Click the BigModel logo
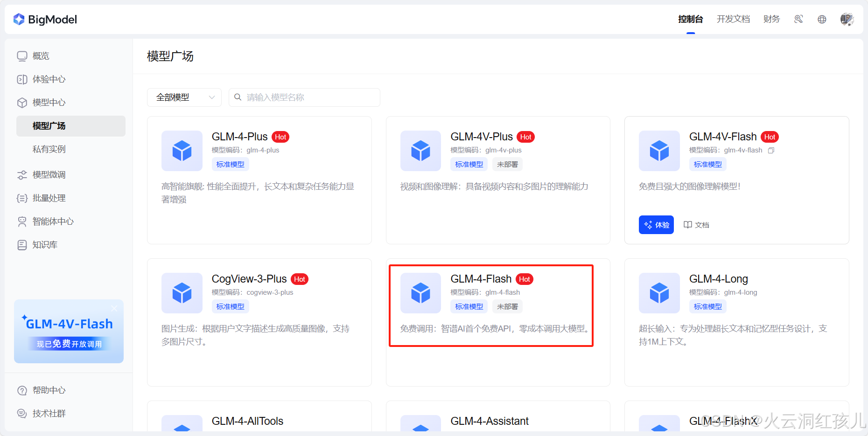The width and height of the screenshot is (868, 436). coord(45,20)
